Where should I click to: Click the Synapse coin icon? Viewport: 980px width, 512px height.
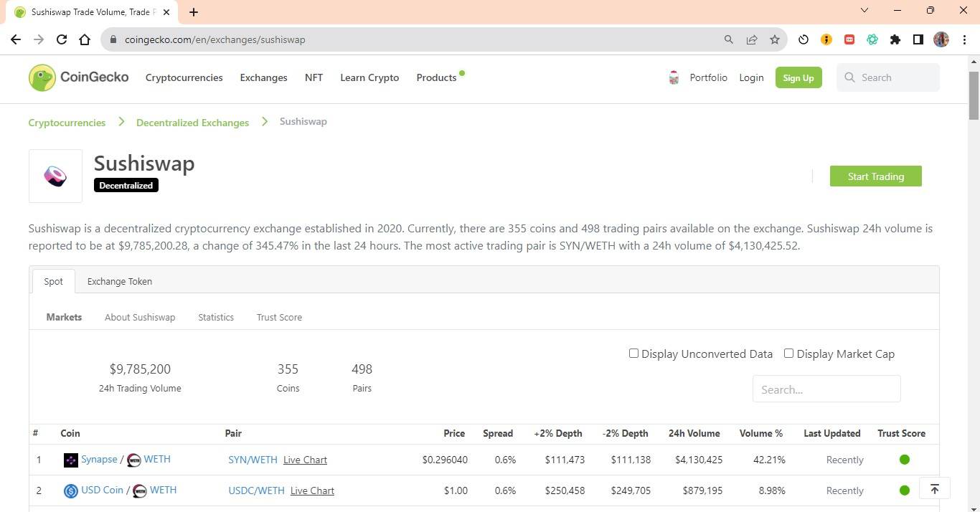(70, 460)
